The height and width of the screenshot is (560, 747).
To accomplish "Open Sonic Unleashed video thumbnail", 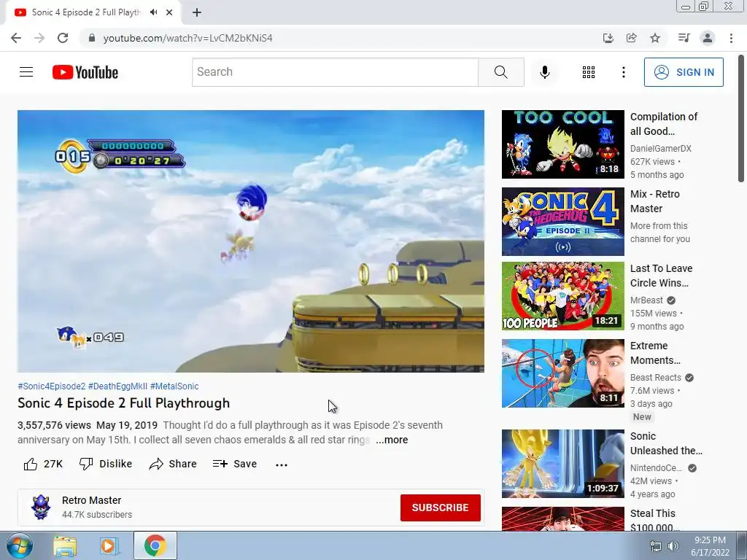I will click(562, 464).
